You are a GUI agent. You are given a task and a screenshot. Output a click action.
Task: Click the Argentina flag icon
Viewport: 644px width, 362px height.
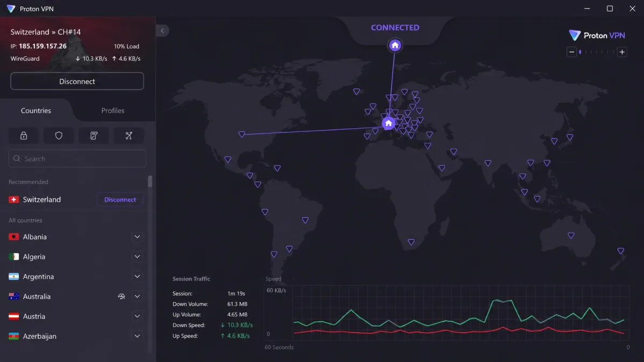[x=13, y=277]
